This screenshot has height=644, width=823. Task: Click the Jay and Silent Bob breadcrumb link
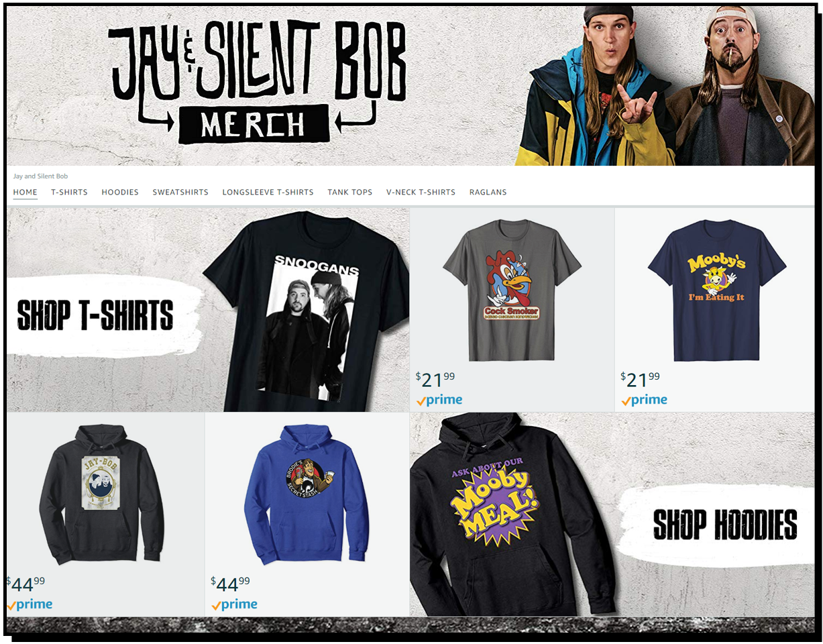click(40, 176)
